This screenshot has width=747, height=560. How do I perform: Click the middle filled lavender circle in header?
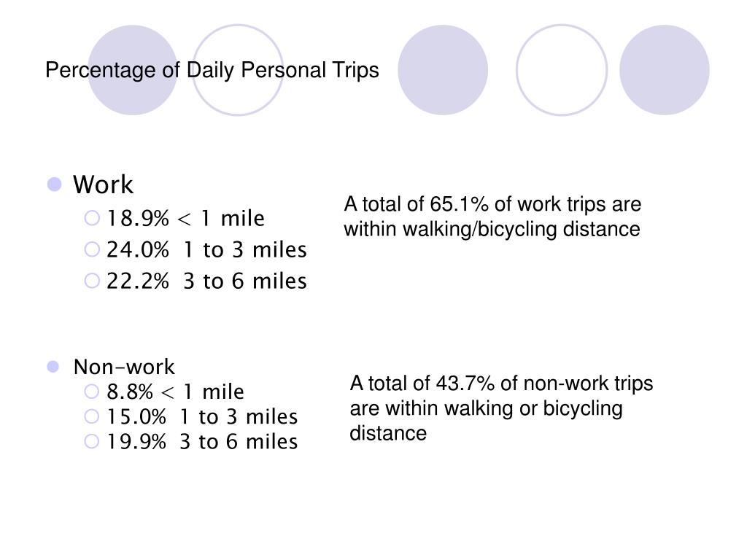pyautogui.click(x=443, y=70)
